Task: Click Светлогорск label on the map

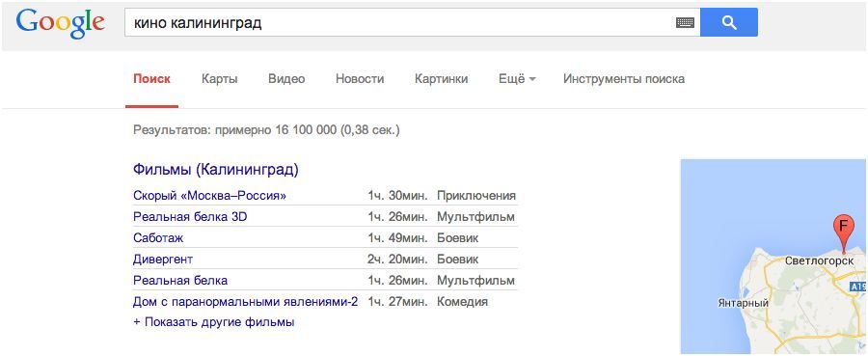Action: 819,260
